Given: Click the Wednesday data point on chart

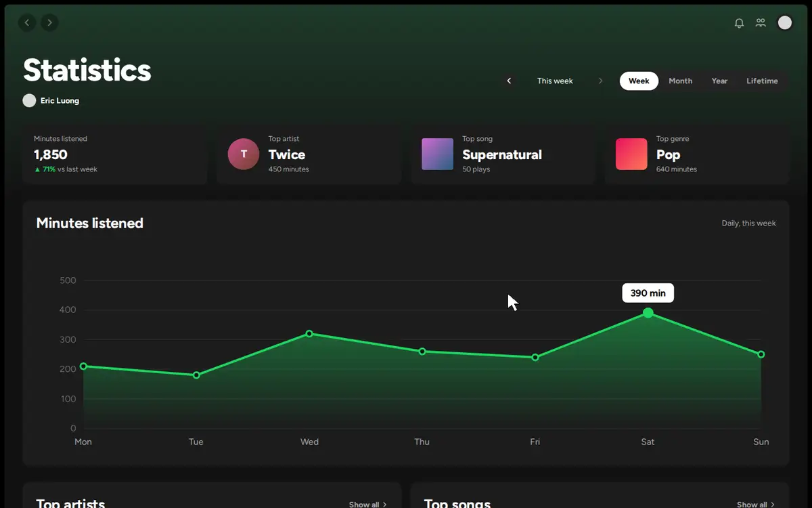Looking at the screenshot, I should coord(309,333).
